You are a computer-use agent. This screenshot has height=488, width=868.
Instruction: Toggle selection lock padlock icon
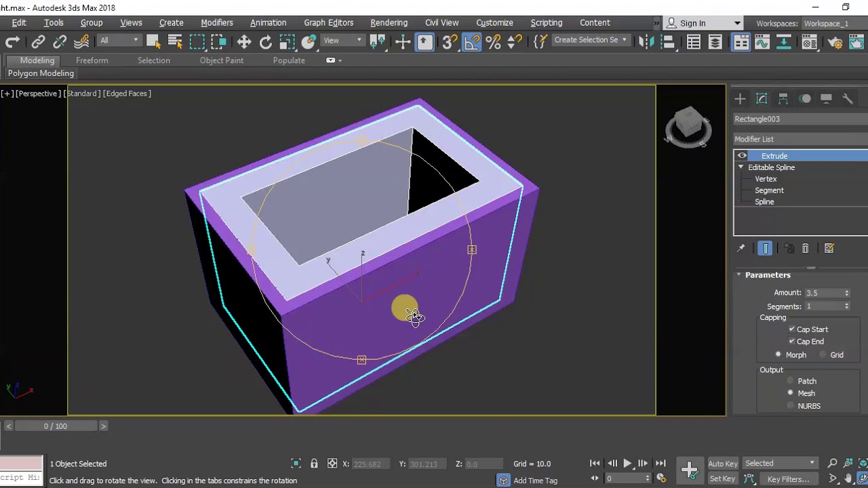314,464
